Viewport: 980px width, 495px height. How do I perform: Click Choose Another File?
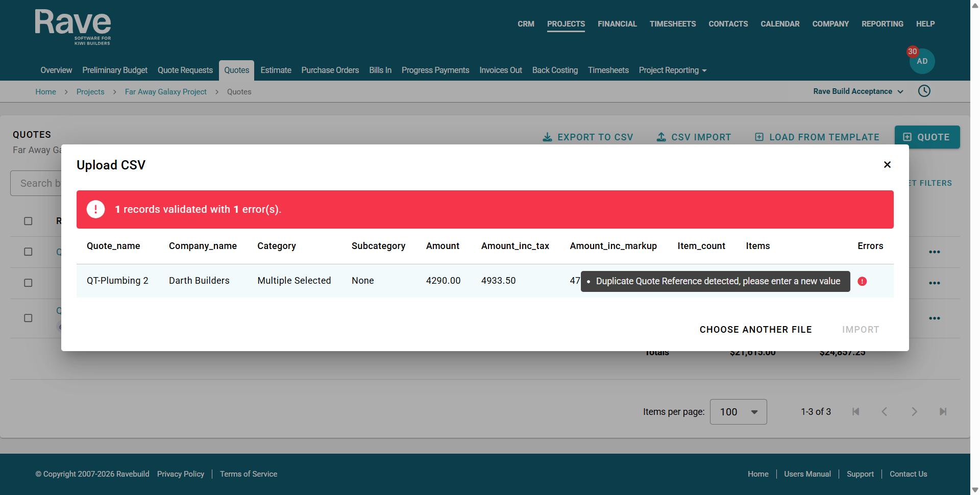(x=756, y=330)
